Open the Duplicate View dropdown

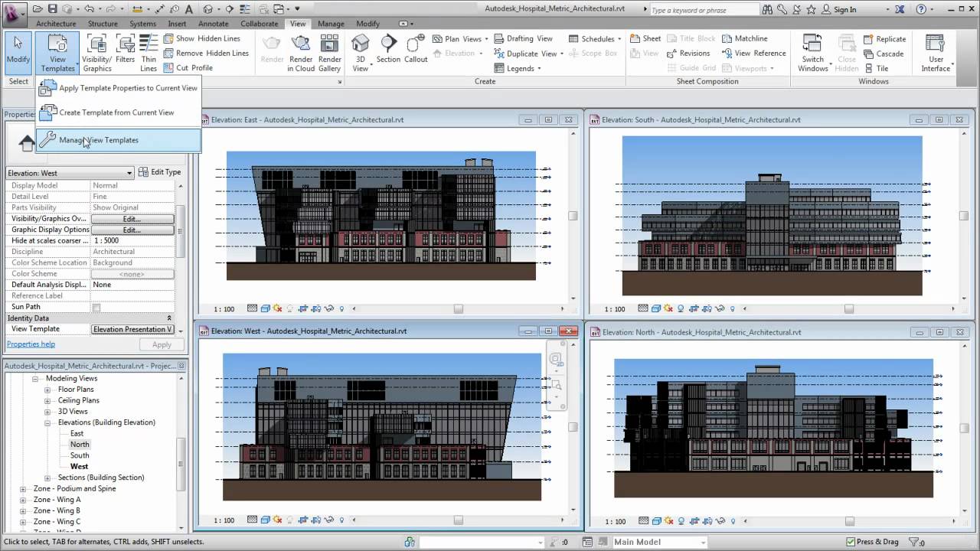(x=528, y=54)
